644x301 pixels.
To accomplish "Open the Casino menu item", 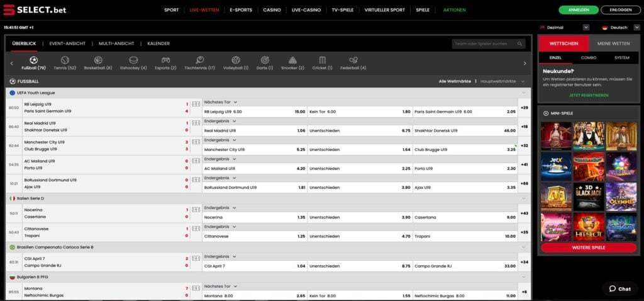I will (x=272, y=10).
